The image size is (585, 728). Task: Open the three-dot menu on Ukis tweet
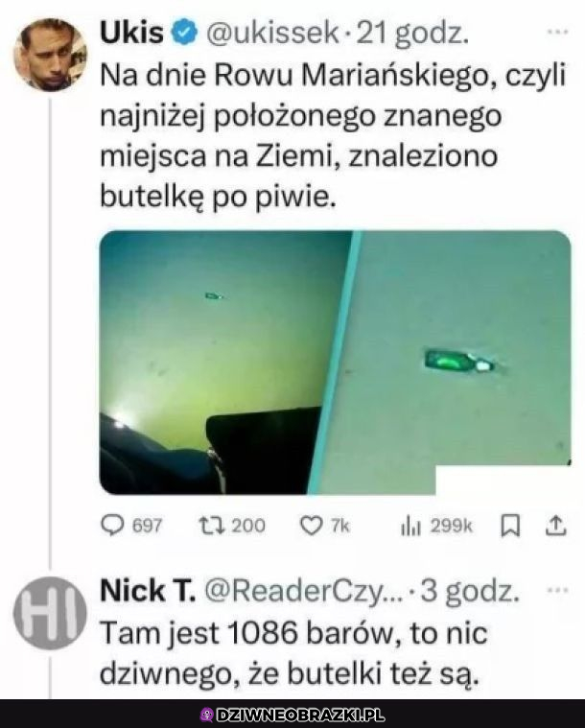(557, 32)
